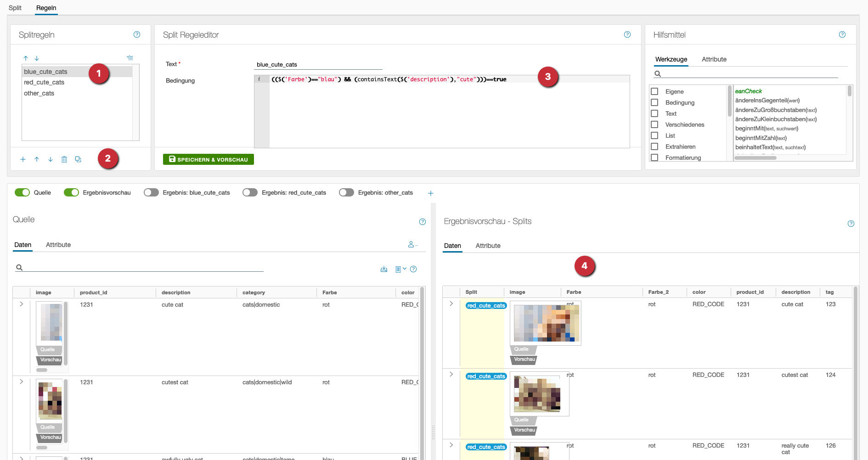Click the user icon in Quelle panel
This screenshot has height=460, width=868.
click(x=412, y=245)
